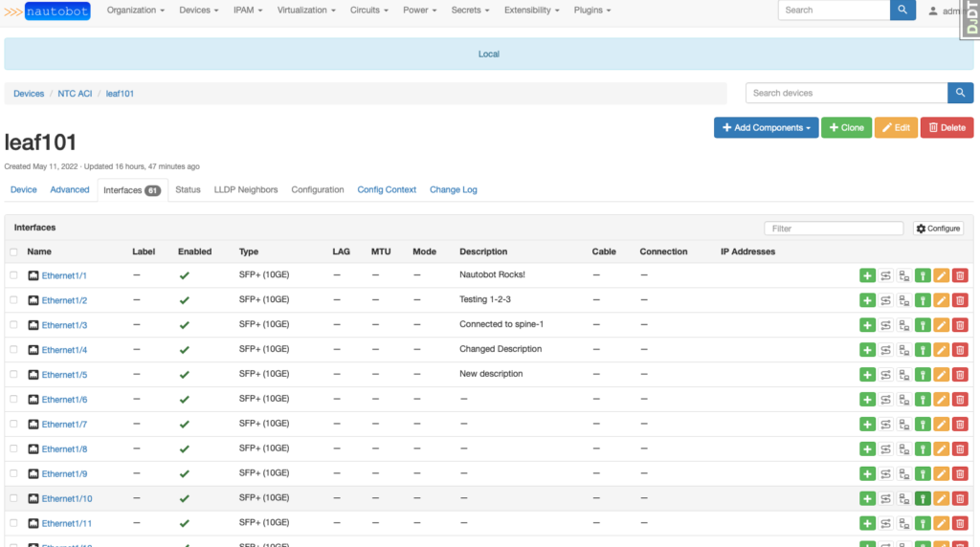Click the green cable icon for Ethernet1/4
Screen dimensions: 980x547
tap(923, 350)
